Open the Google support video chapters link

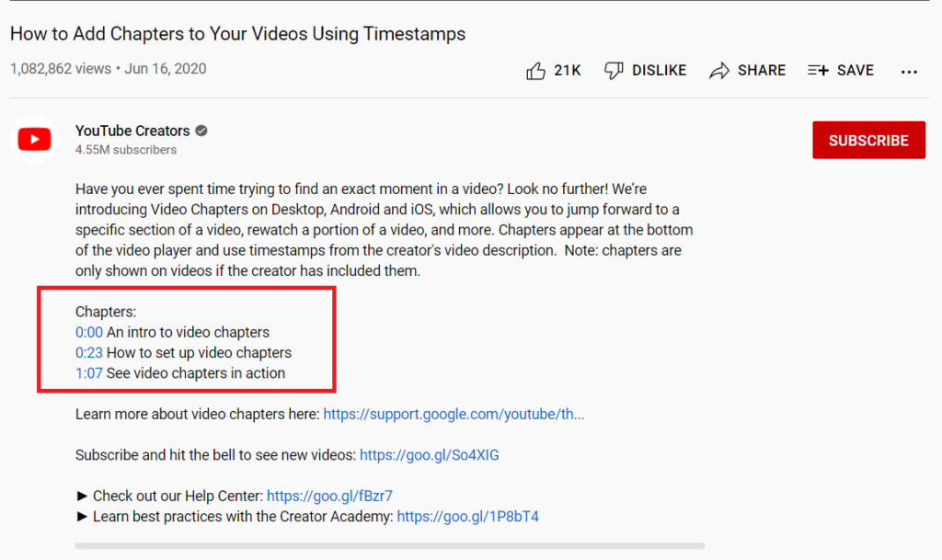(x=454, y=414)
